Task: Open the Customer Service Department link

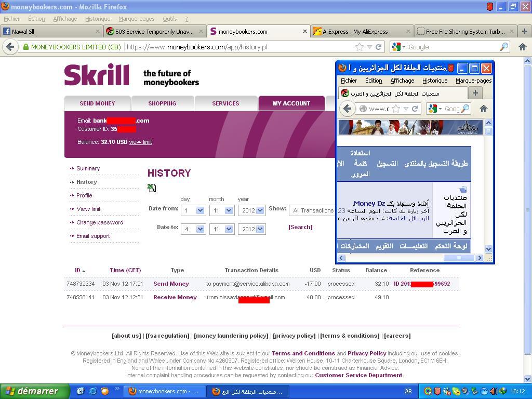Action: (358, 375)
